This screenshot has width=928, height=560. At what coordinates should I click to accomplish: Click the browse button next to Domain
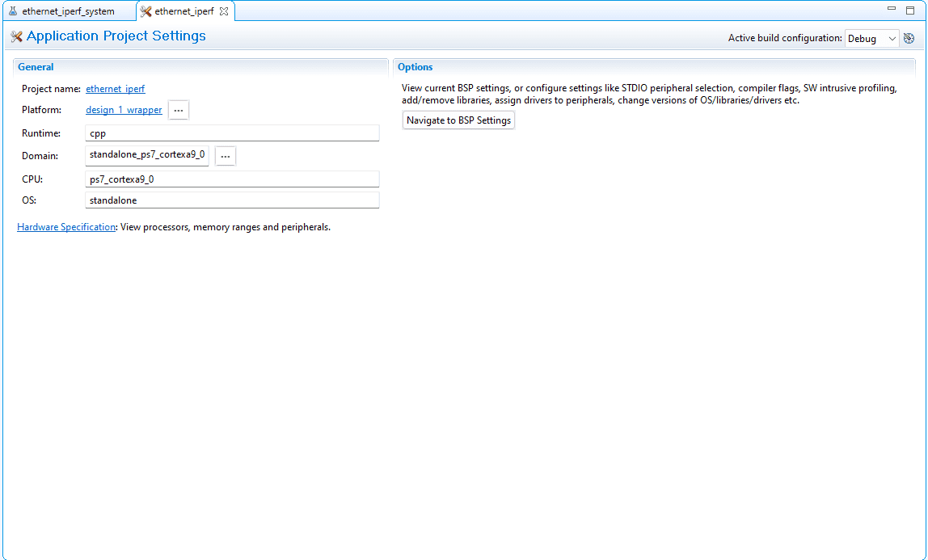(226, 156)
